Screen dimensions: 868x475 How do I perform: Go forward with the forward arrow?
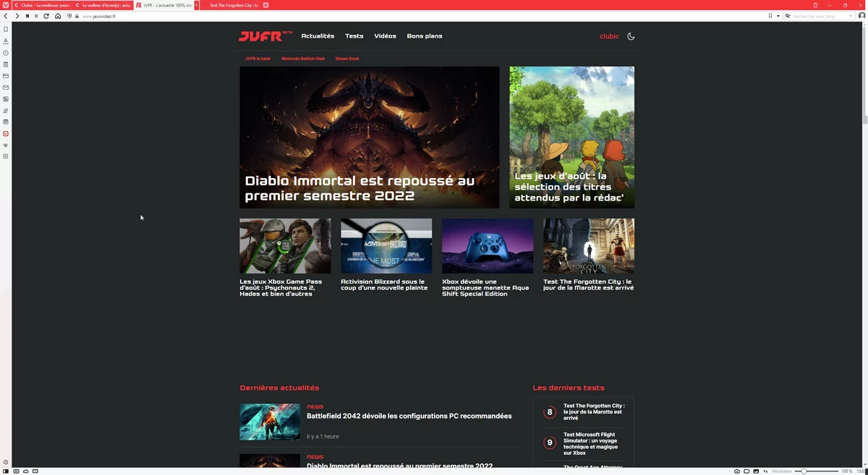17,16
